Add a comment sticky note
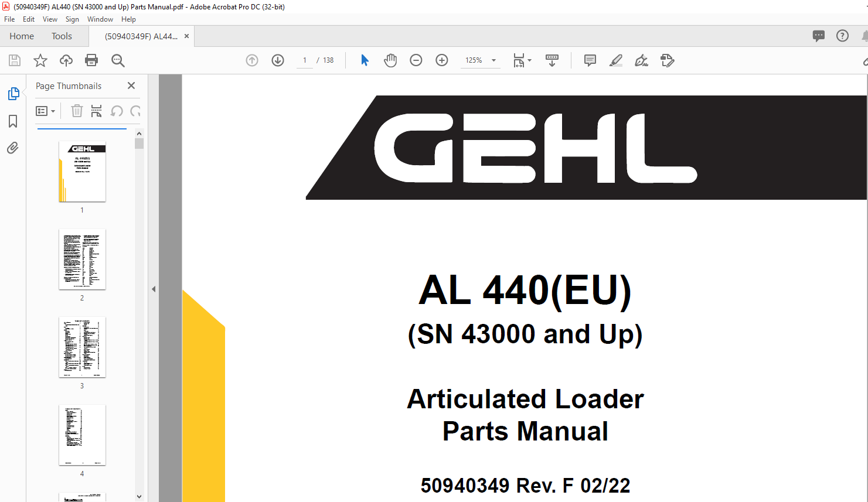This screenshot has height=502, width=868. (590, 60)
